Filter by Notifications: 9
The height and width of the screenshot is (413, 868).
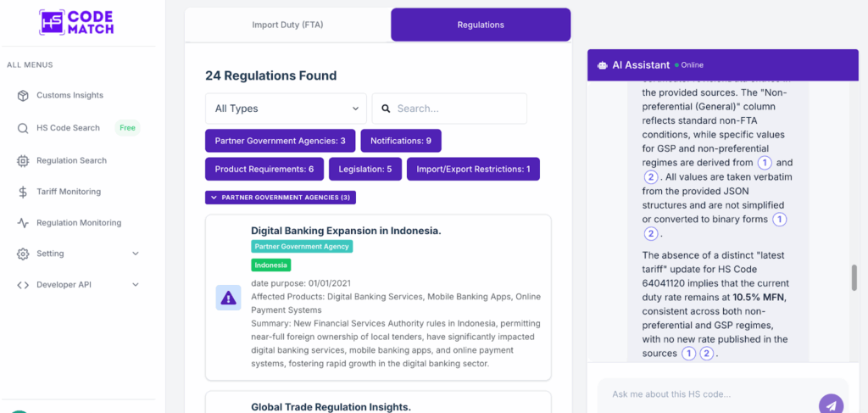(x=401, y=141)
